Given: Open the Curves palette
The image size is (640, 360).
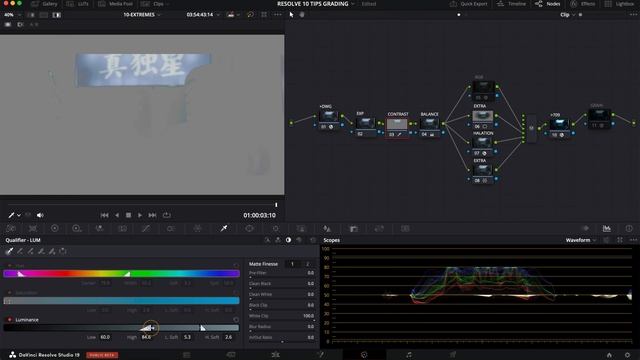Looking at the screenshot, I should pos(146,229).
